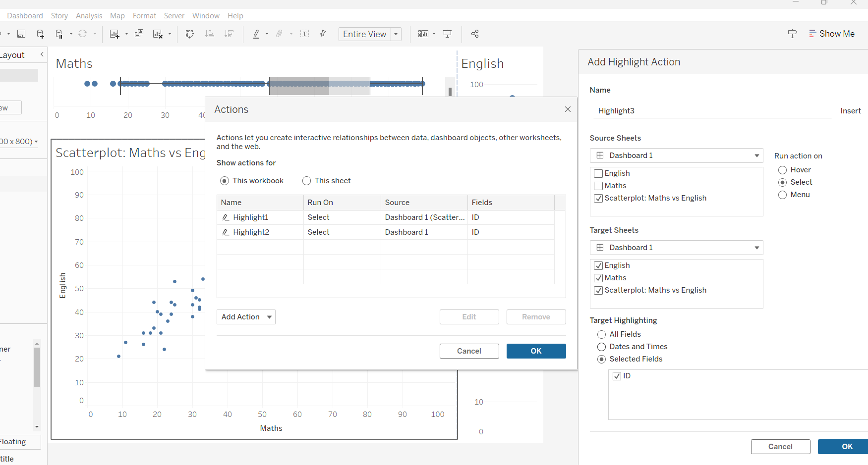Open the Analysis menu
868x465 pixels.
pyautogui.click(x=89, y=16)
